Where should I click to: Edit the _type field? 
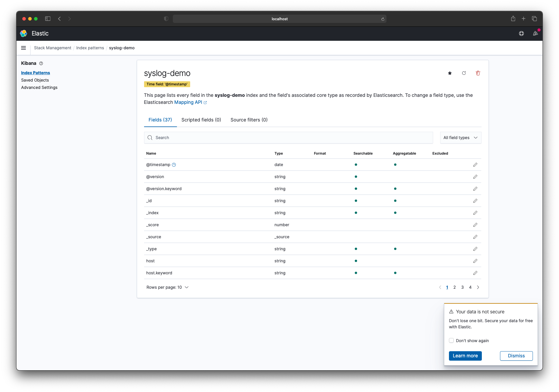tap(475, 249)
